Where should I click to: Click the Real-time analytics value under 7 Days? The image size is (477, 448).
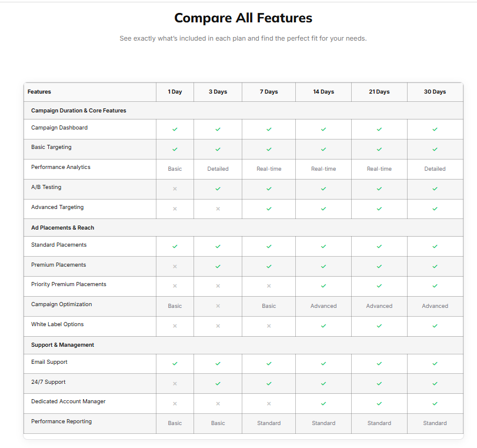(x=269, y=169)
